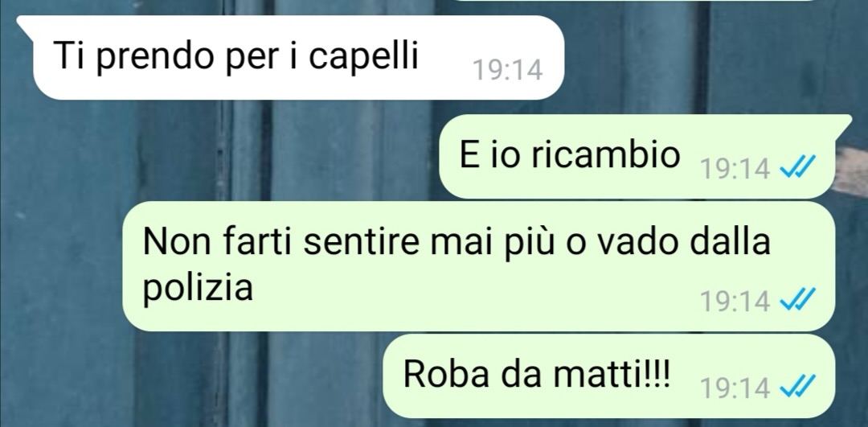Click the tail corner of "E io ricambio" bubble
868x427 pixels.
coord(844,121)
